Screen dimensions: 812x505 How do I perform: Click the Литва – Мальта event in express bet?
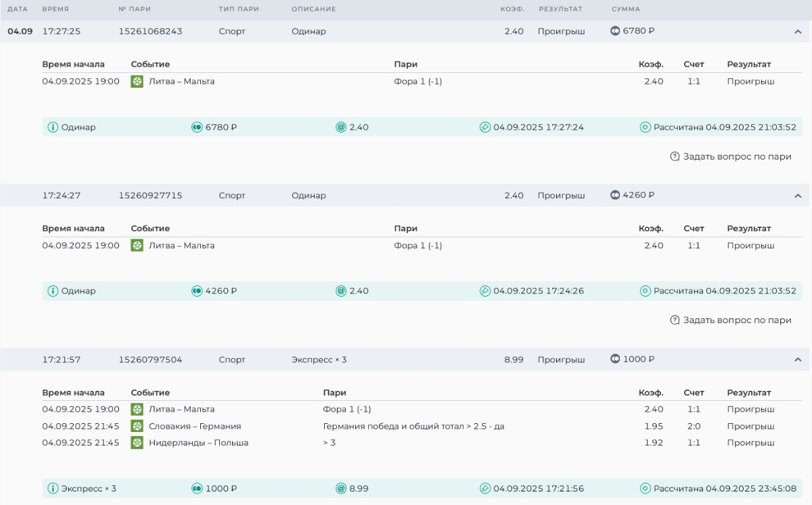pyautogui.click(x=181, y=410)
